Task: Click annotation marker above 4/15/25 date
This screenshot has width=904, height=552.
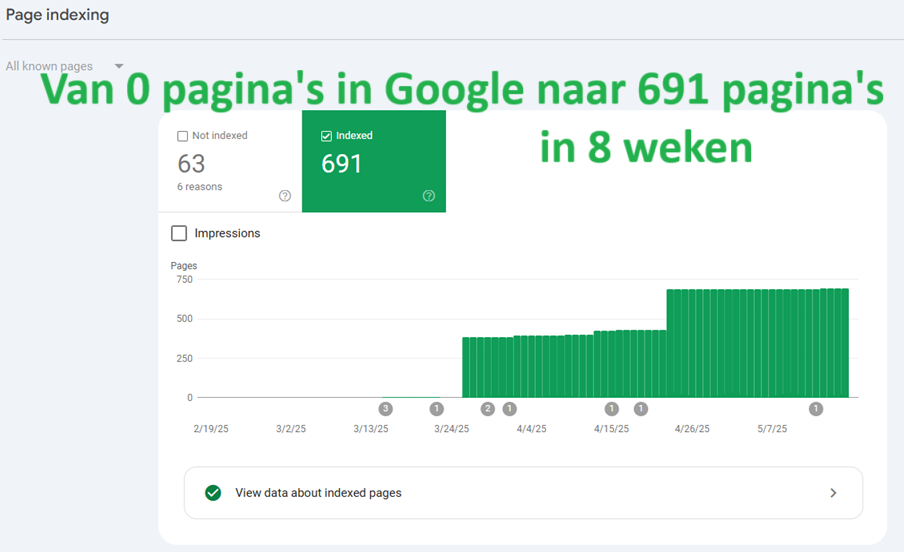Action: point(612,409)
